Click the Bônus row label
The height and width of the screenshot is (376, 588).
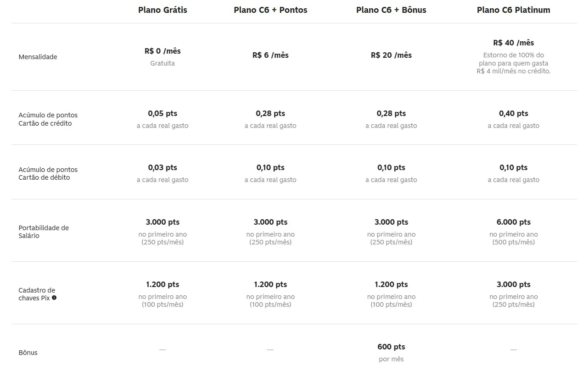tap(28, 353)
